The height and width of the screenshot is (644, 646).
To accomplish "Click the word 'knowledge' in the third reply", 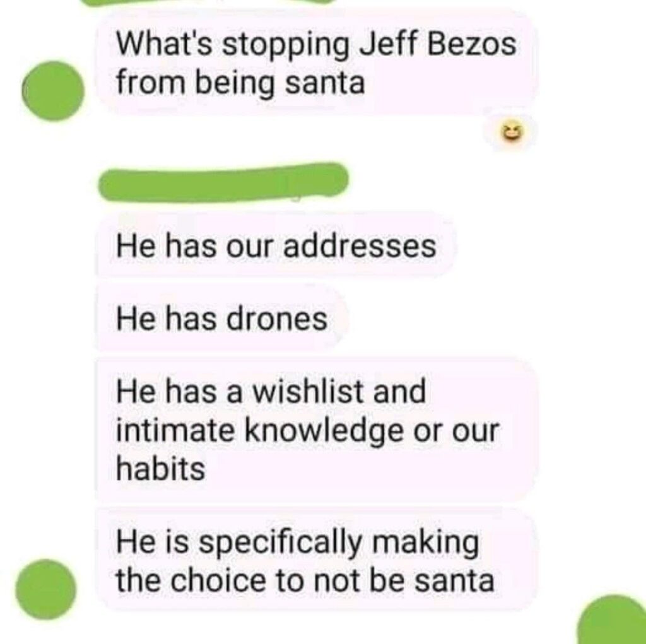I will [324, 432].
